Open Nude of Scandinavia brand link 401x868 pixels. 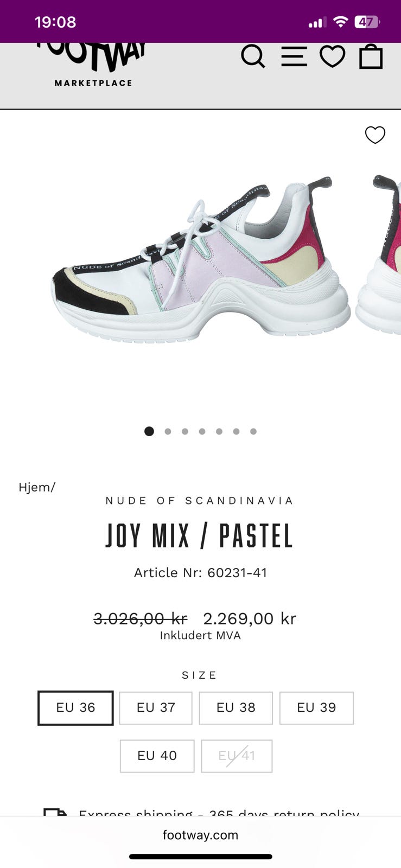point(200,500)
